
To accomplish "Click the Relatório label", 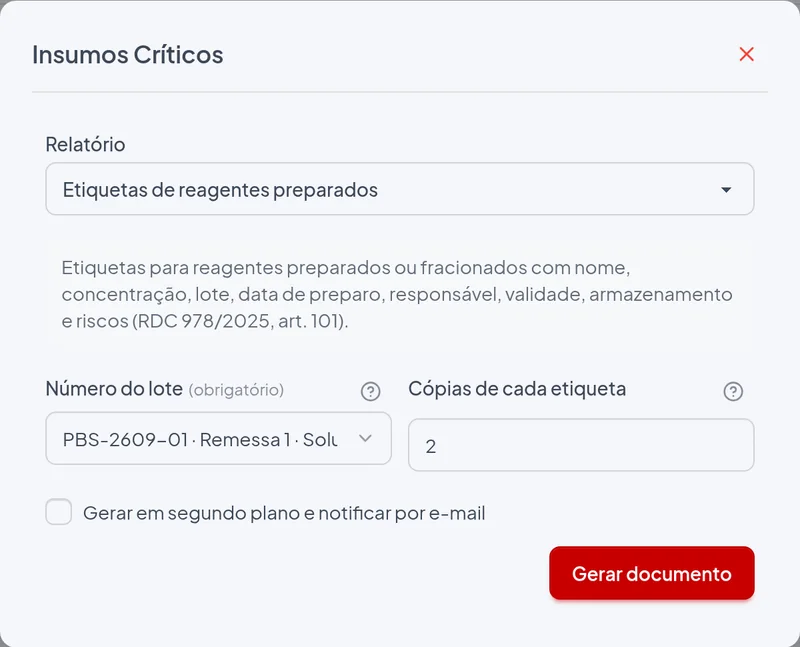I will [85, 144].
